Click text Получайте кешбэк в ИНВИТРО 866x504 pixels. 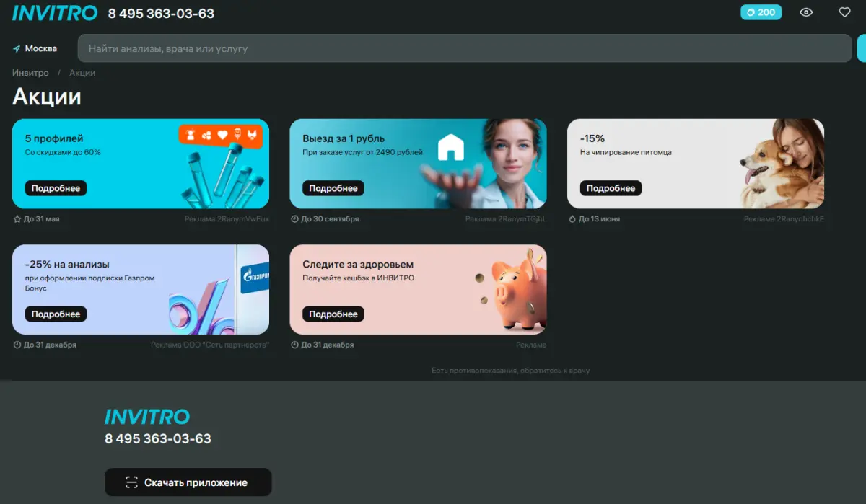(359, 278)
